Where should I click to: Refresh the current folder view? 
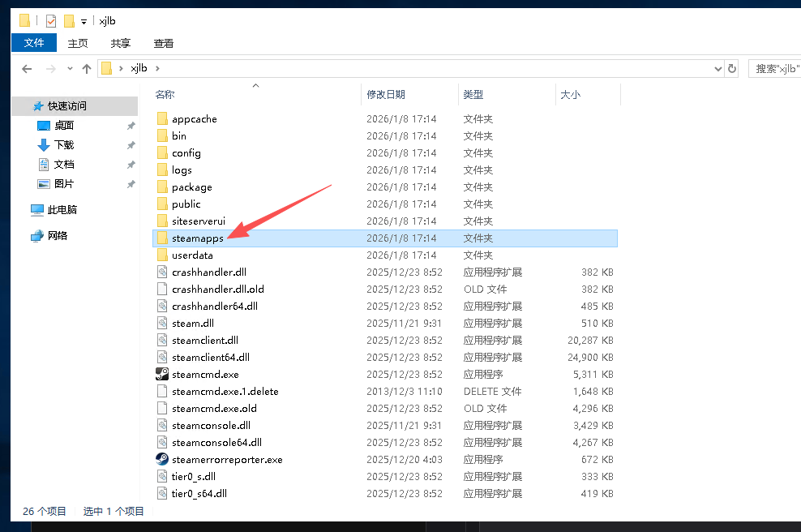click(x=732, y=69)
